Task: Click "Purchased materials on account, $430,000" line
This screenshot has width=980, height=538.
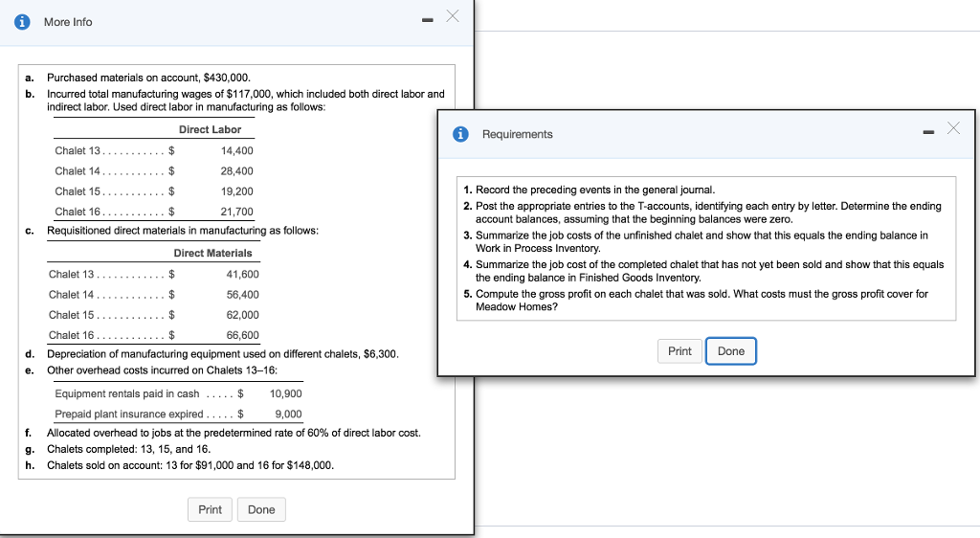Action: [x=148, y=78]
